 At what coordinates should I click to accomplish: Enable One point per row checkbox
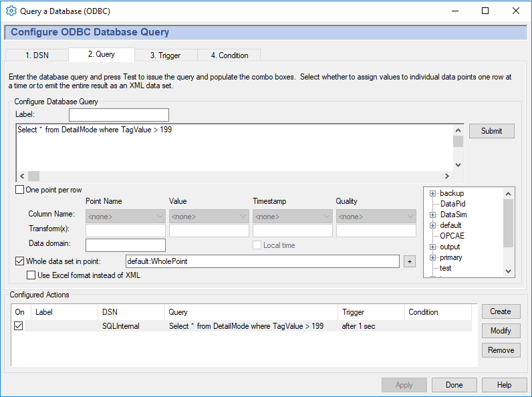(x=19, y=190)
